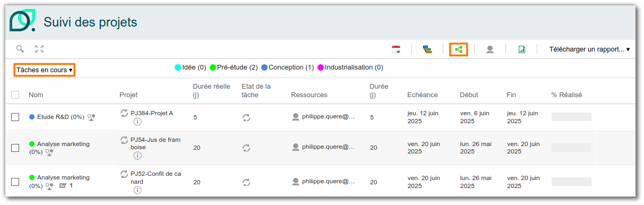Expand the Télécharger un rapport menu
644x205 pixels.
pos(589,49)
